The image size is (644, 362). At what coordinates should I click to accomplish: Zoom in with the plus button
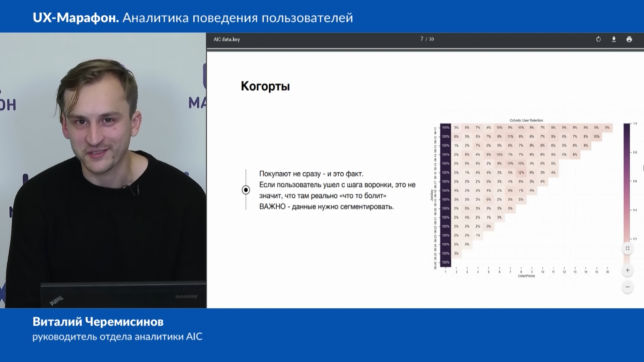pyautogui.click(x=628, y=270)
